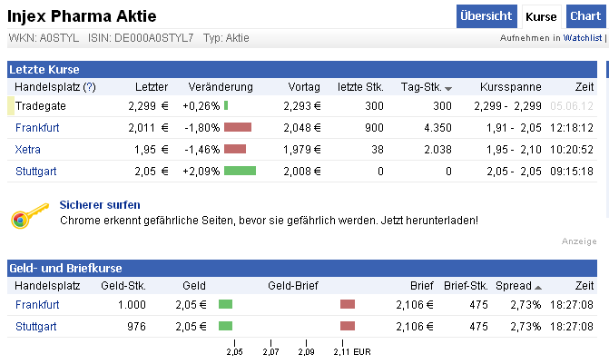Sort table by Tag-Stk. column header

tap(420, 87)
